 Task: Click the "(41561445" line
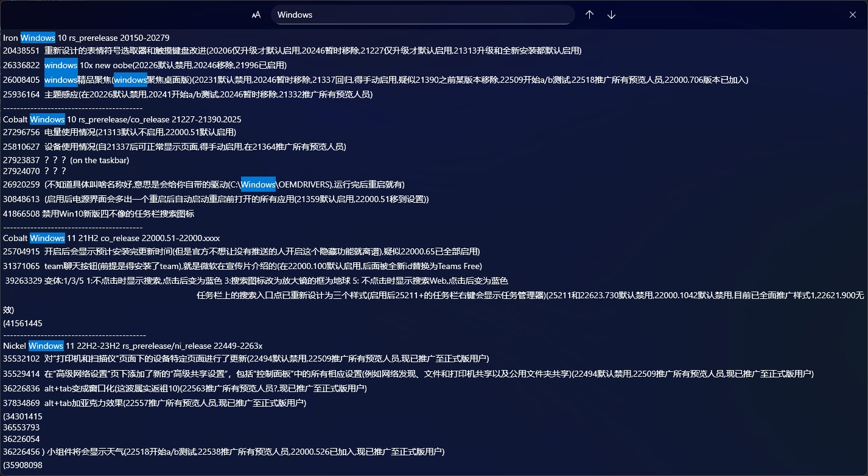(23, 323)
